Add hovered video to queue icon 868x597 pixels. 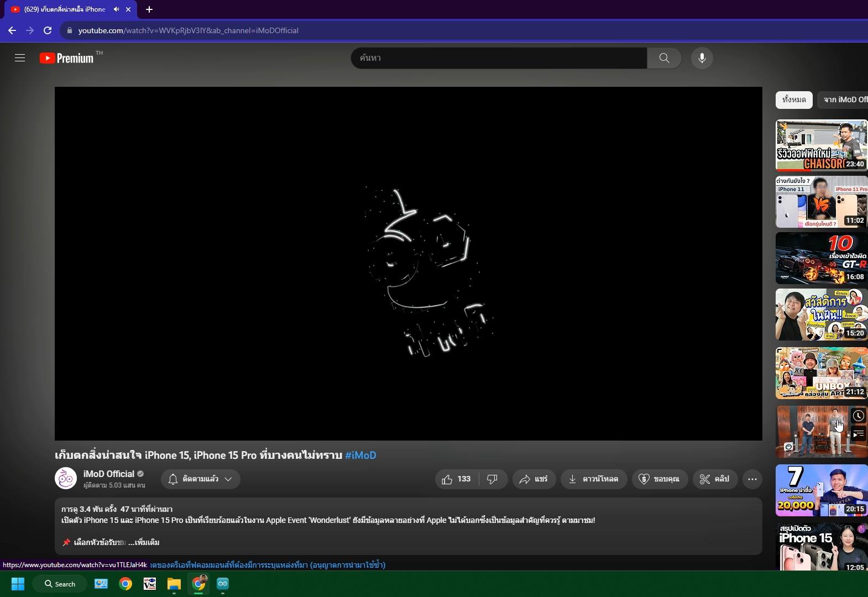[x=858, y=434]
